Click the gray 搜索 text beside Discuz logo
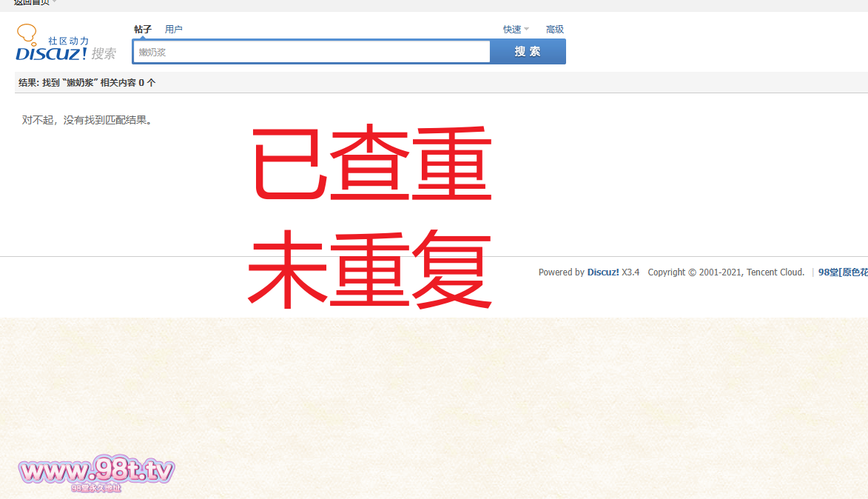Viewport: 868px width, 499px height. pos(104,53)
